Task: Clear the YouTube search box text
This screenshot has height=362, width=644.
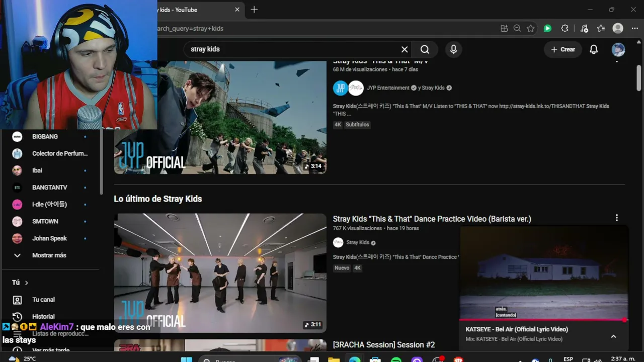Action: pyautogui.click(x=405, y=49)
